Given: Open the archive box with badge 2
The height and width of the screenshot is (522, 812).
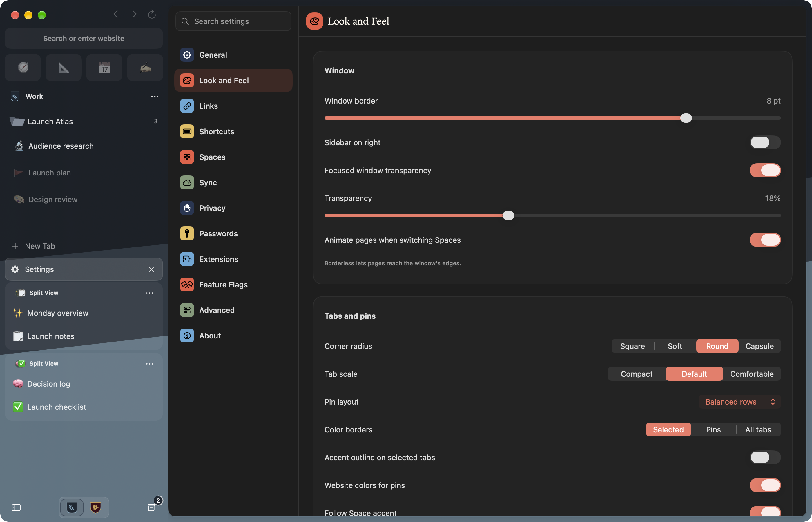Looking at the screenshot, I should point(151,507).
